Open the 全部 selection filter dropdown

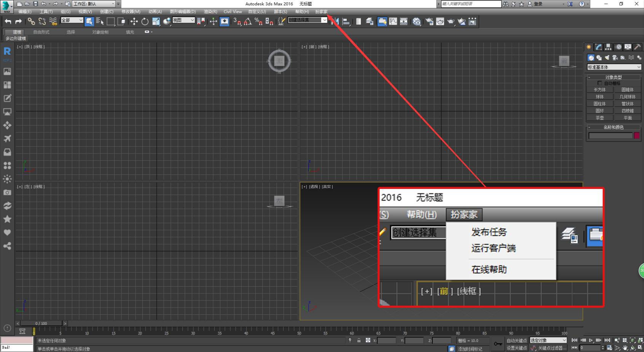click(72, 21)
